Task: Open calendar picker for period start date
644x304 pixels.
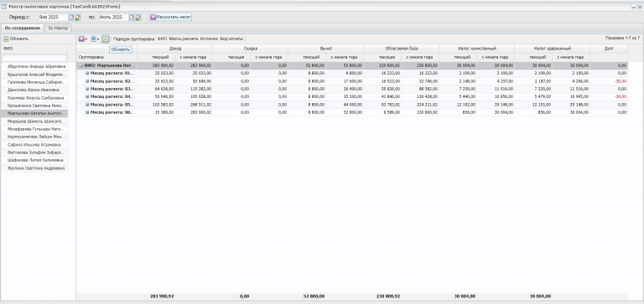Action: (71, 18)
